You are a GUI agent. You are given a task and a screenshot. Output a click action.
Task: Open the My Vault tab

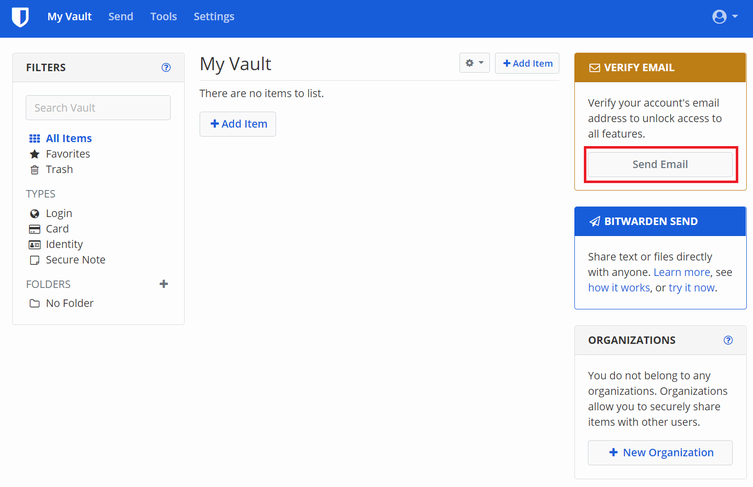tap(69, 16)
